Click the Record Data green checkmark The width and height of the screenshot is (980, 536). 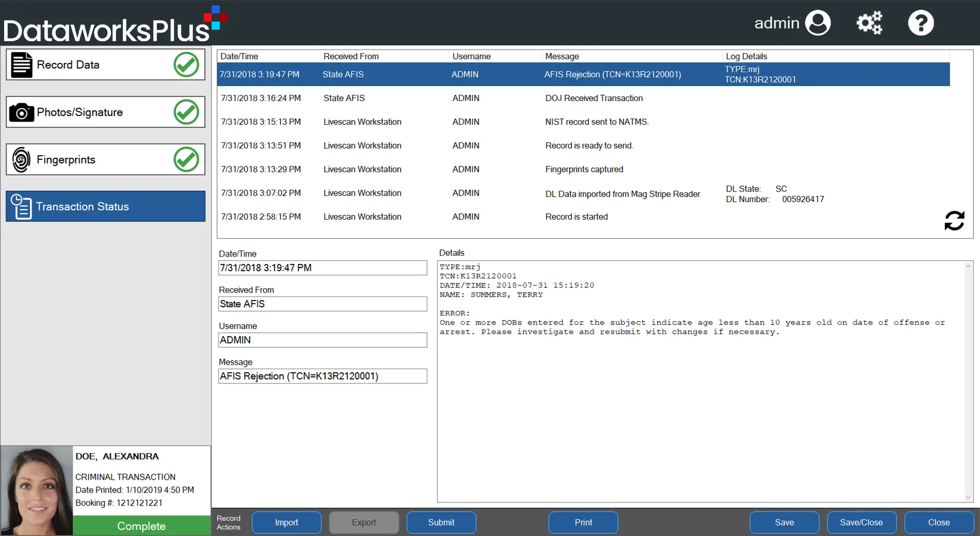click(186, 65)
